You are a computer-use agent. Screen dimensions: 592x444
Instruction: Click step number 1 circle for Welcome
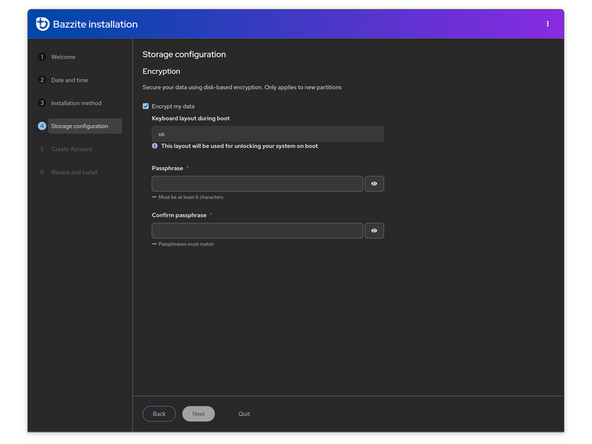42,57
